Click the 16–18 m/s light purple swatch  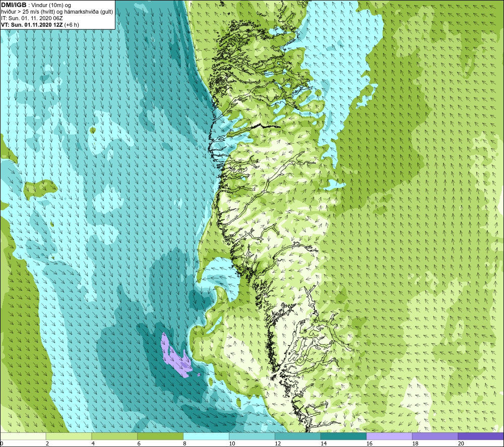389,436
